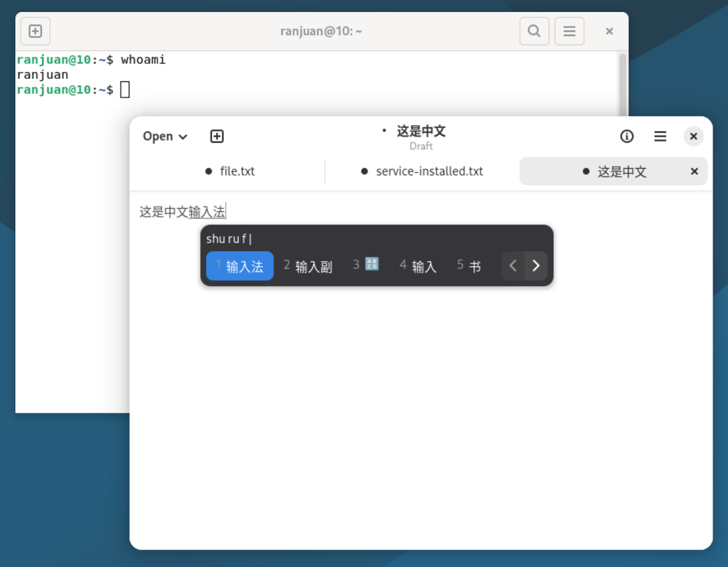Select candidate 1 输入法
The height and width of the screenshot is (567, 728).
point(240,266)
